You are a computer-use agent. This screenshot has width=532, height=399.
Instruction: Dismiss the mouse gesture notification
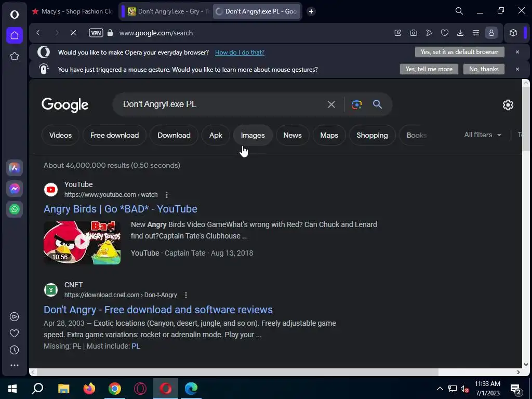tap(517, 69)
